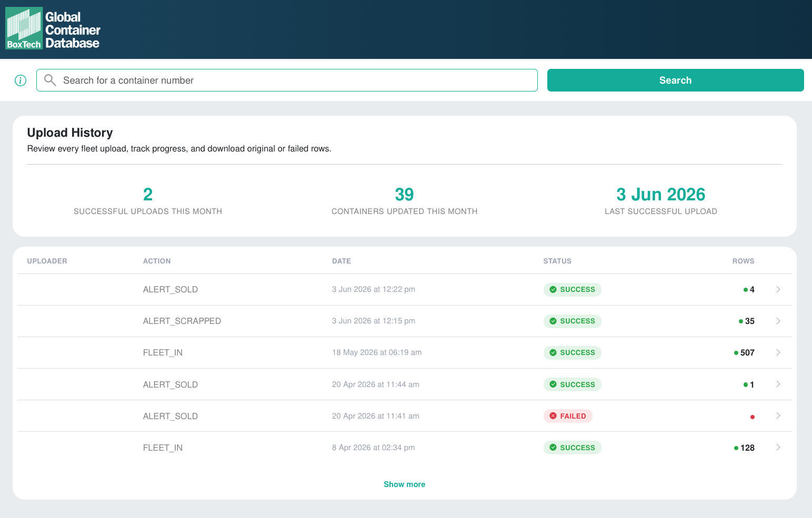Expand the 8 Apr FLEET_IN row chevron
The height and width of the screenshot is (518, 812).
pos(778,447)
